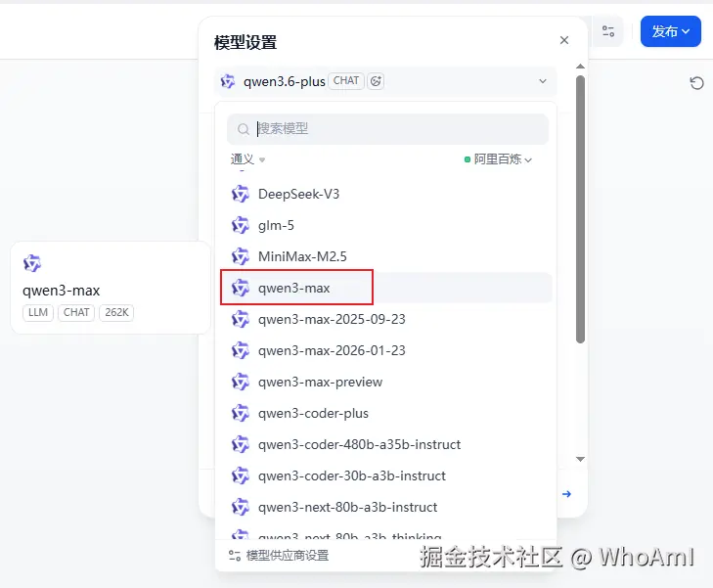Screen dimensions: 713x588
Task: Select the MiniMax-M2.5 model
Action: (386, 257)
